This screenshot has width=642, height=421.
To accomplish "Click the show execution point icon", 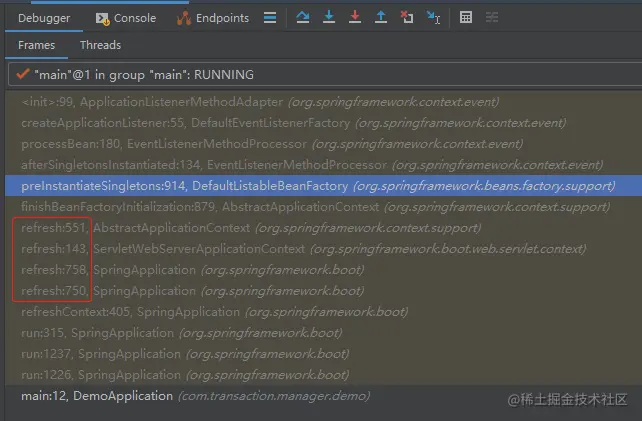I will (x=270, y=18).
